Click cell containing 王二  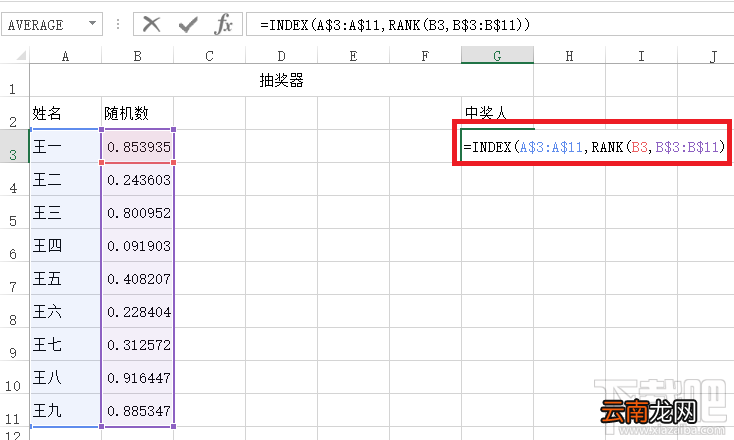(65, 179)
